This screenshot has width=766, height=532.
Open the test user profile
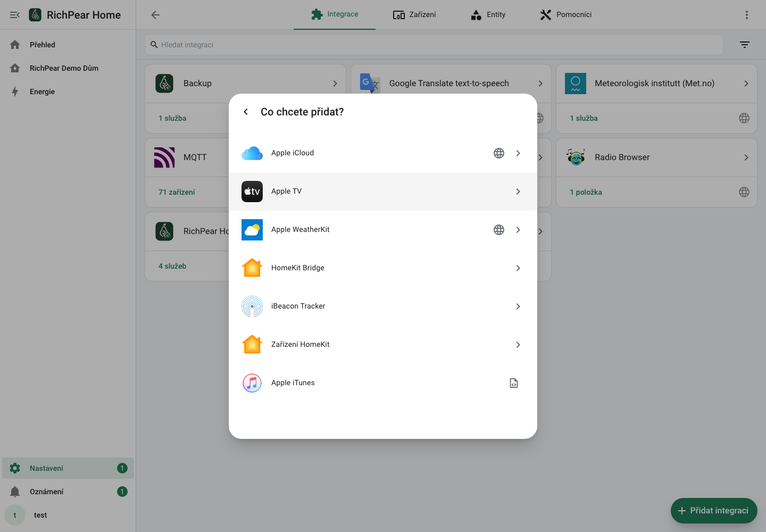point(68,515)
